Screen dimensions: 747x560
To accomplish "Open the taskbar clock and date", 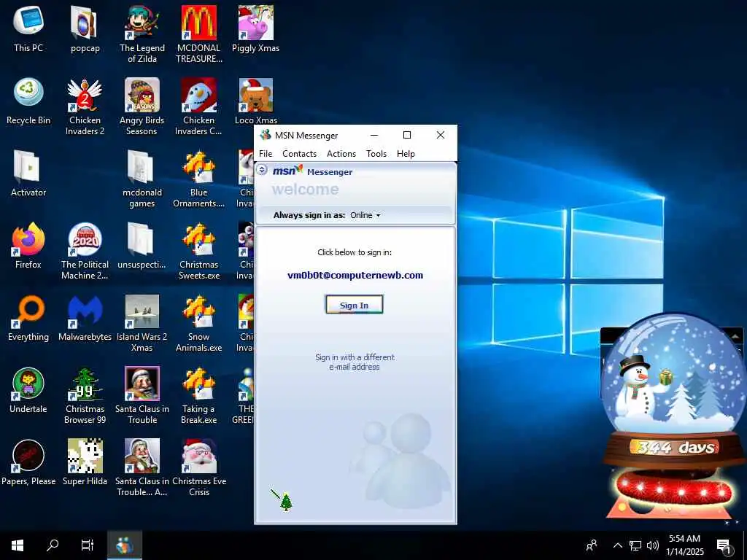I will [684, 545].
